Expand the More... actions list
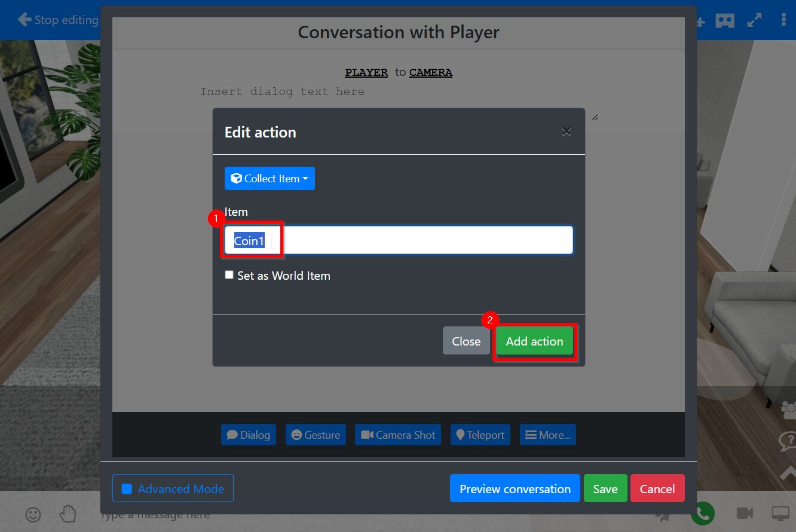The height and width of the screenshot is (532, 796). [548, 435]
